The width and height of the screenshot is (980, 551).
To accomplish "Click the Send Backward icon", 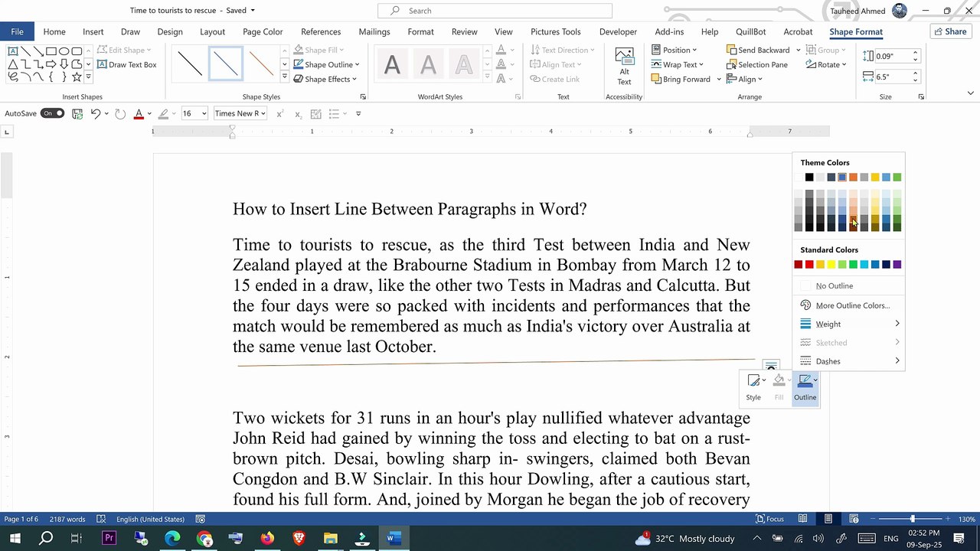I will 731,50.
